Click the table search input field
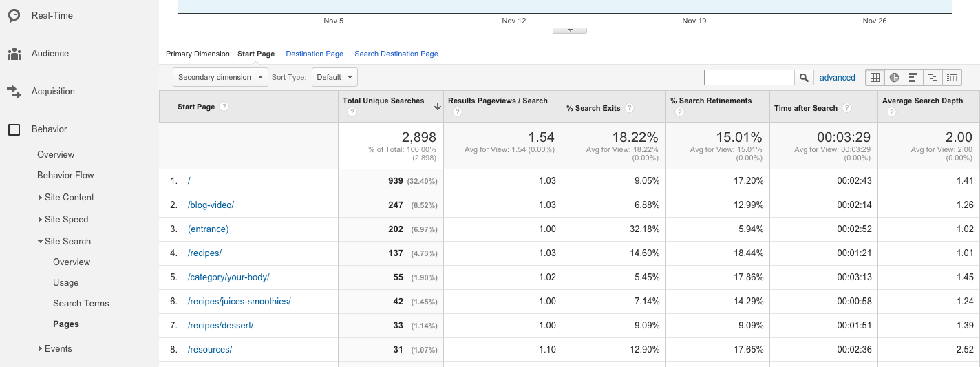 coord(749,78)
